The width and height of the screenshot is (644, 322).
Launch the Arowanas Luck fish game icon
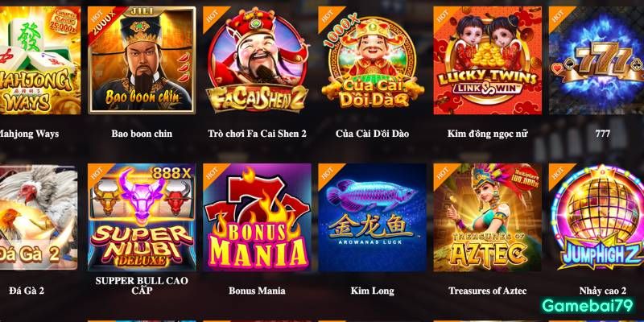372,217
